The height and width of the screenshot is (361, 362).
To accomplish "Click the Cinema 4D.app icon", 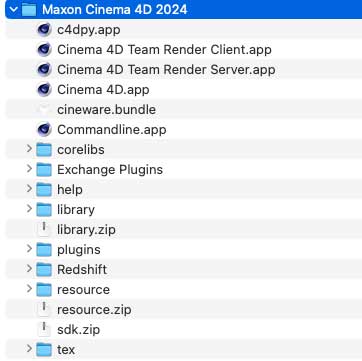I will 44,90.
